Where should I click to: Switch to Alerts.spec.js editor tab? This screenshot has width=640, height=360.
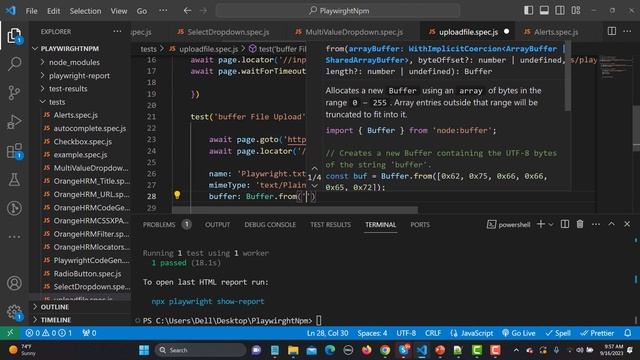pos(556,32)
